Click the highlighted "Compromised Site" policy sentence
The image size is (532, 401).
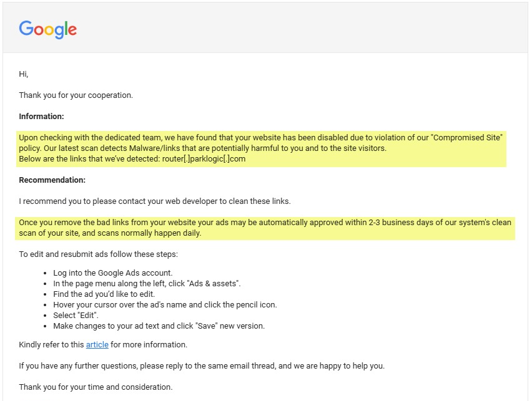click(260, 138)
